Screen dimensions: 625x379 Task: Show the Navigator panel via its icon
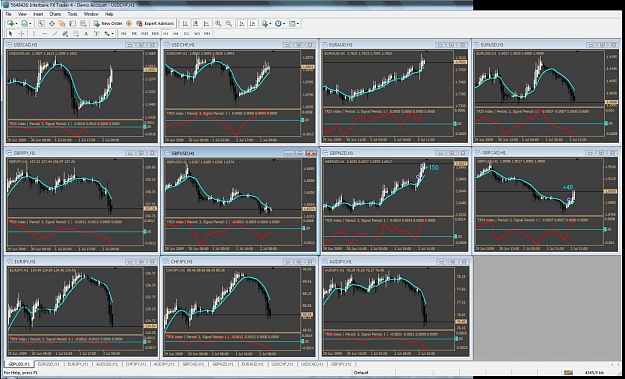coord(62,24)
